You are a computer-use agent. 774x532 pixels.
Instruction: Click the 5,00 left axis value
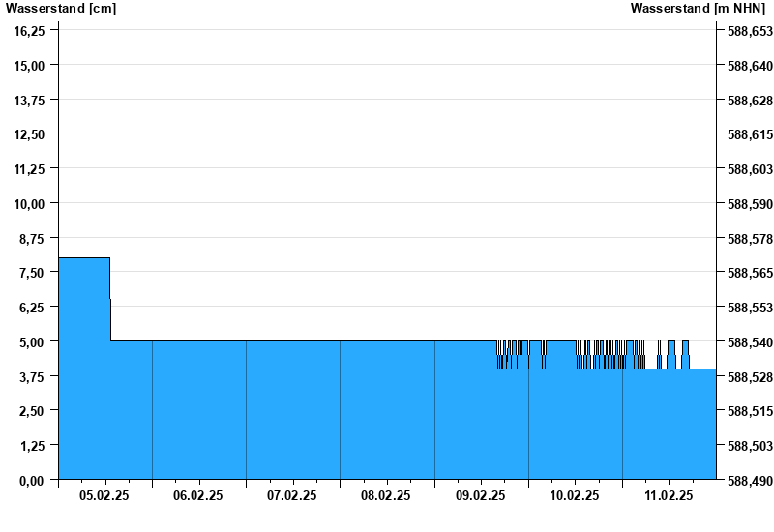click(33, 341)
